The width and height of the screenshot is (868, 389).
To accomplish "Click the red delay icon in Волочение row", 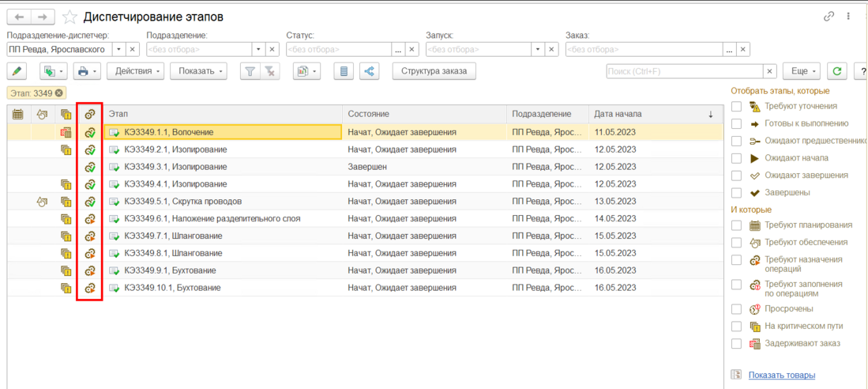I will [66, 132].
